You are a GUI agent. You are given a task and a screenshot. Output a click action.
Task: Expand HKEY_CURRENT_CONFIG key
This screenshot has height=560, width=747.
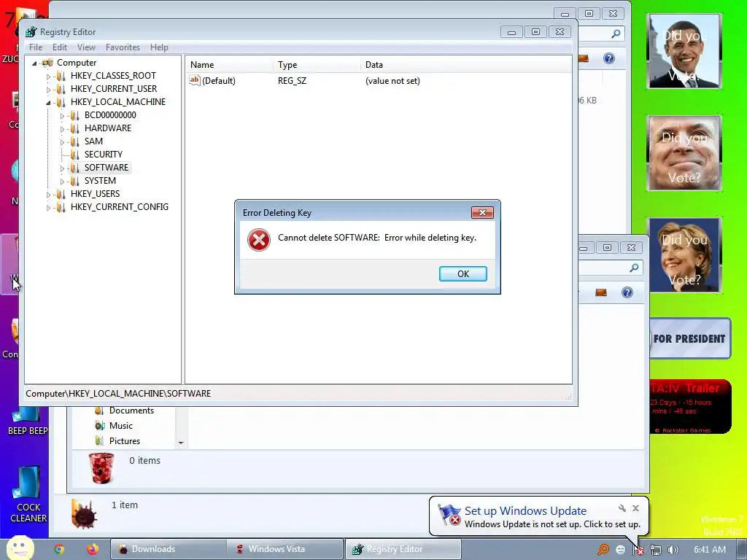point(48,208)
